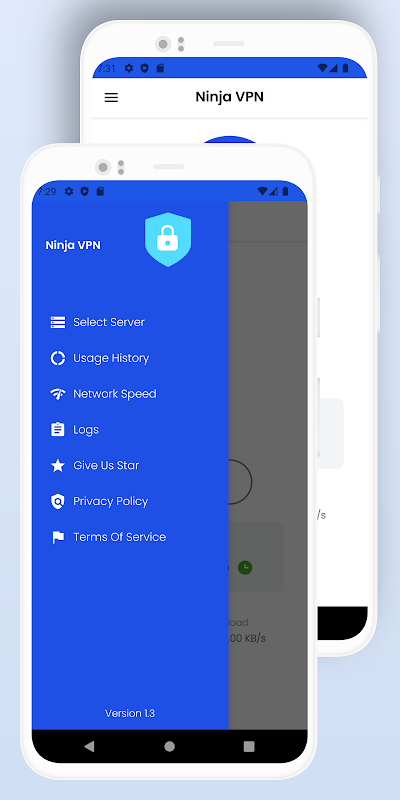Screen dimensions: 400x800
Task: Open the Logs menu entry
Action: [x=86, y=430]
